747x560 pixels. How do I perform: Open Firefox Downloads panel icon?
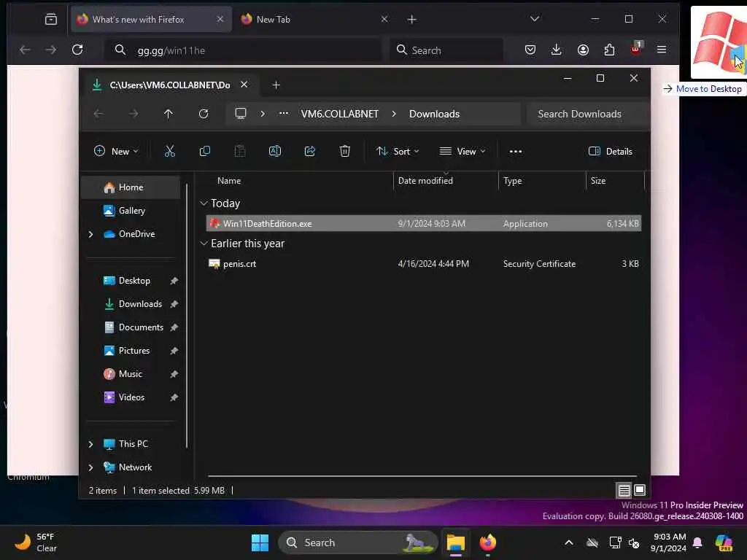(556, 50)
